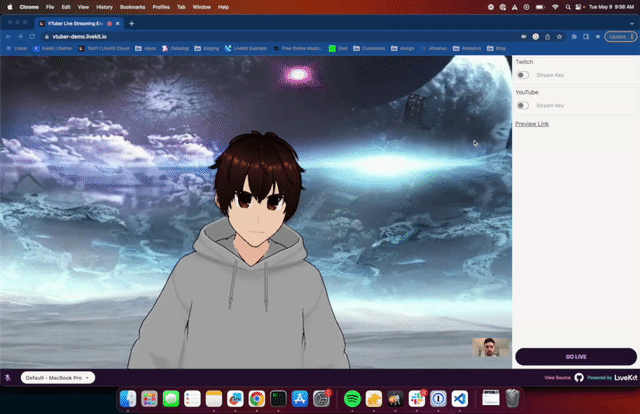Open the Bookmarks menu in menu bar

(x=132, y=6)
